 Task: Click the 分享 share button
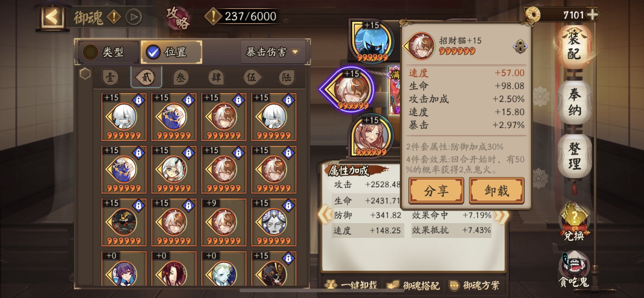click(x=436, y=191)
